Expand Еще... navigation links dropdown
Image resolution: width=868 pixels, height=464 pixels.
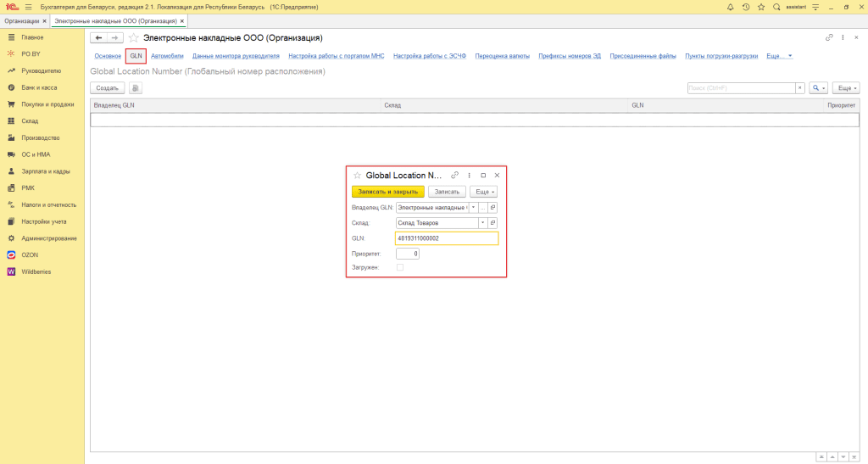780,56
